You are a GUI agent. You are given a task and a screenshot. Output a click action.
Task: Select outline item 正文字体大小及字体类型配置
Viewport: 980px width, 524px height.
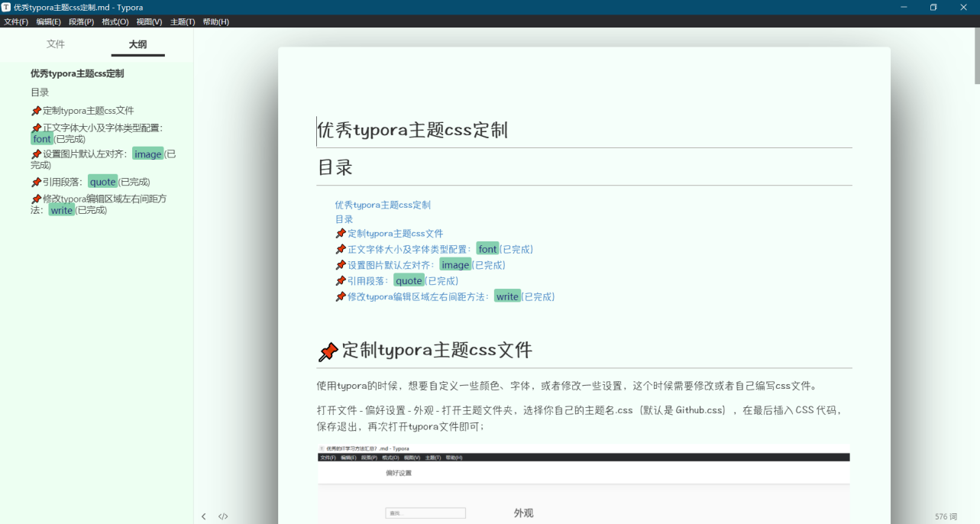97,133
